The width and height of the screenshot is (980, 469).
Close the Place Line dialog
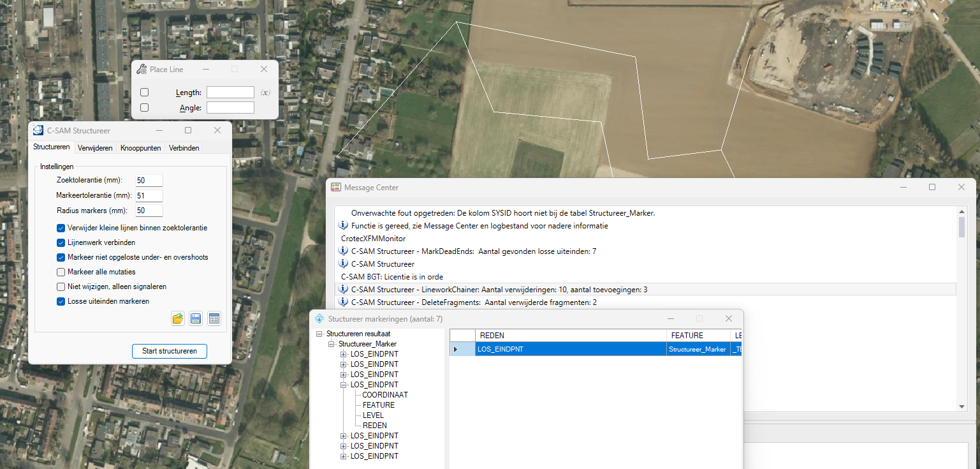pos(264,69)
